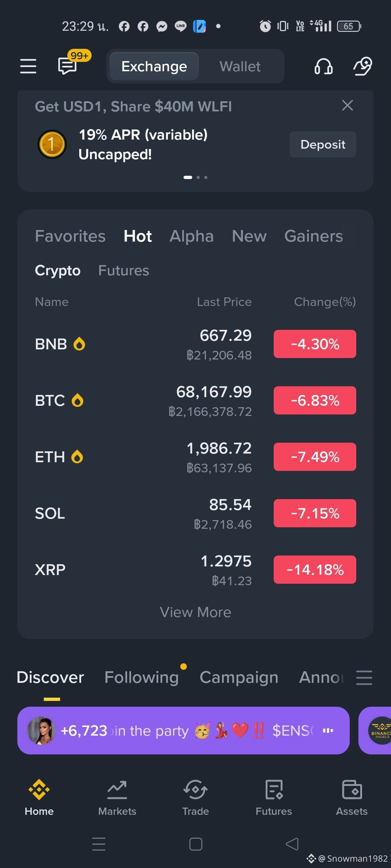The image size is (391, 868).
Task: Switch to Wallet mode
Action: point(240,67)
